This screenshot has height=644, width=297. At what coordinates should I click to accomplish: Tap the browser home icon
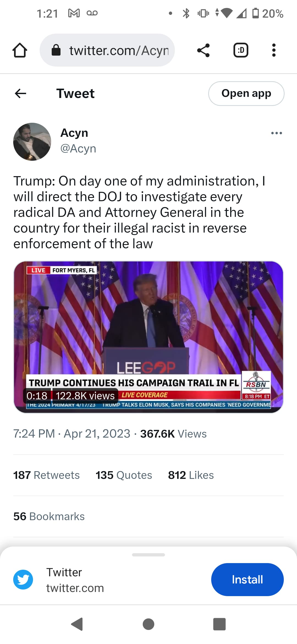click(20, 50)
